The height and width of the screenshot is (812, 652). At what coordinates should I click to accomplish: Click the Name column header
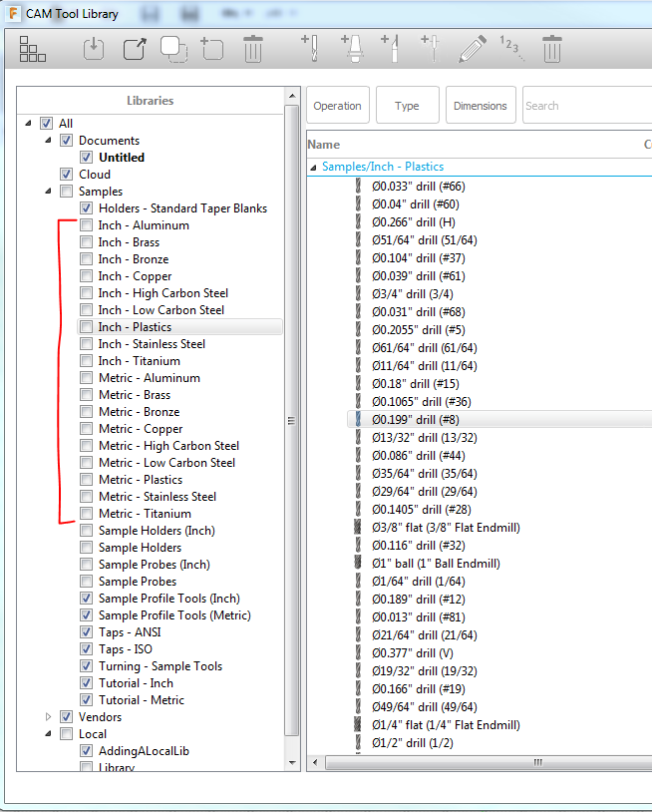(x=324, y=145)
